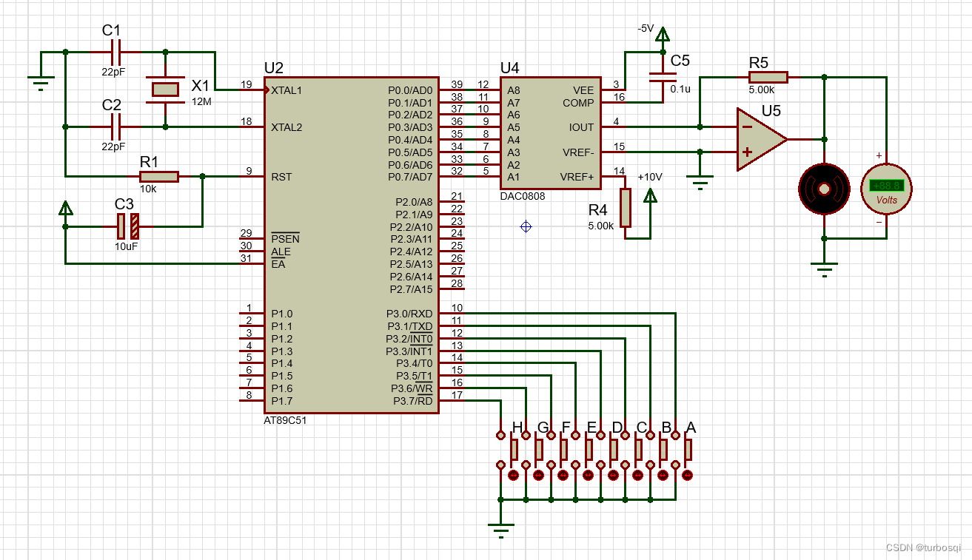Select electrolytic capacitor C3 symbol
Image resolution: width=972 pixels, height=560 pixels.
(127, 226)
